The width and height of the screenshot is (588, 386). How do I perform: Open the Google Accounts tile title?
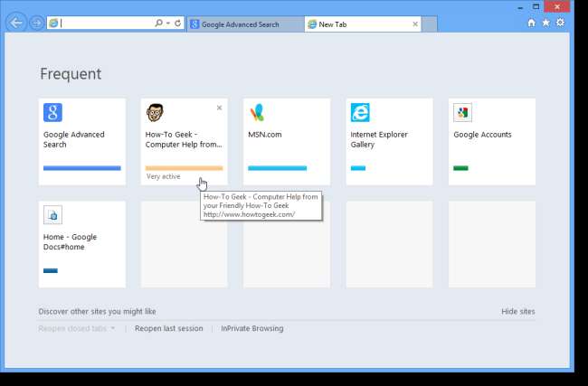(x=482, y=135)
